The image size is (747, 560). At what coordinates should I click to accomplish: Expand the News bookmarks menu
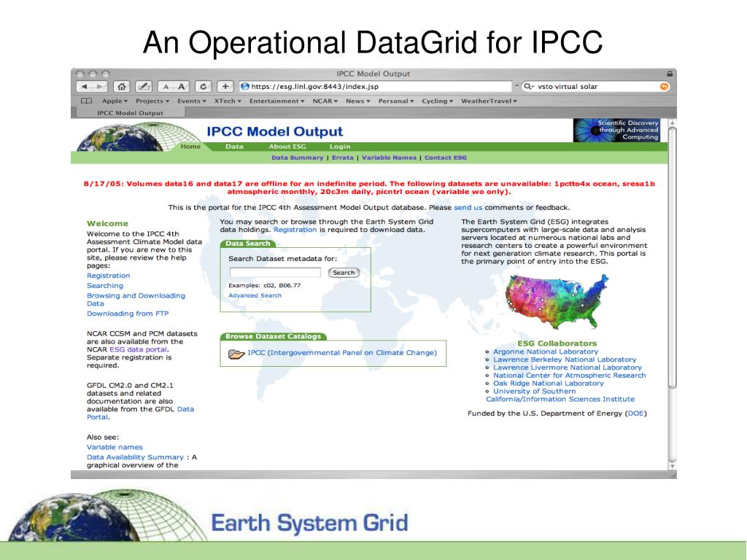(x=357, y=101)
